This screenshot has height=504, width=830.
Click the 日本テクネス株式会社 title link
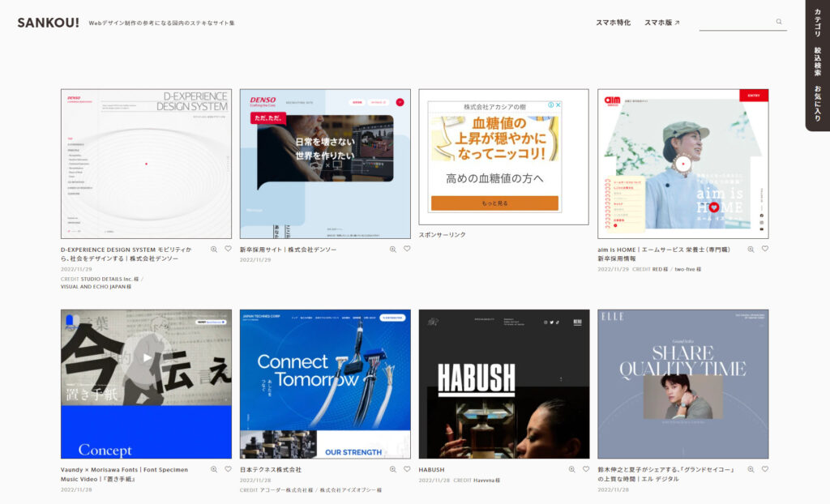click(x=271, y=470)
